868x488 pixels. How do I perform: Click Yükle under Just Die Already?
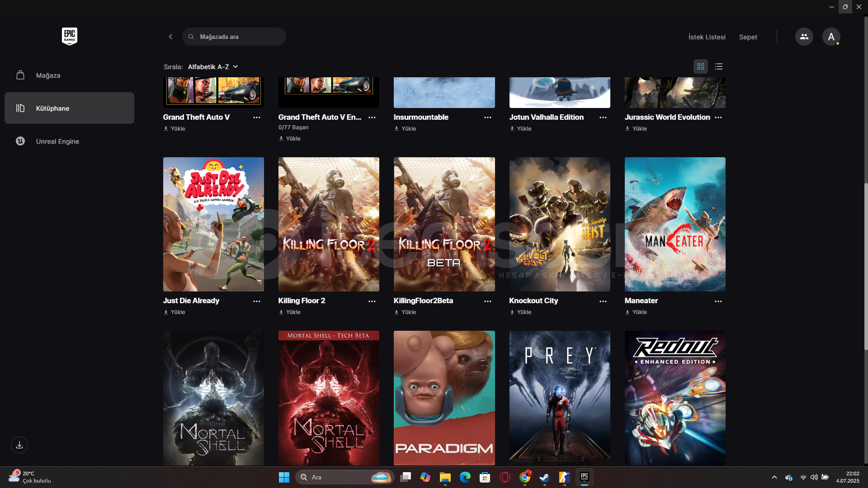pos(175,312)
